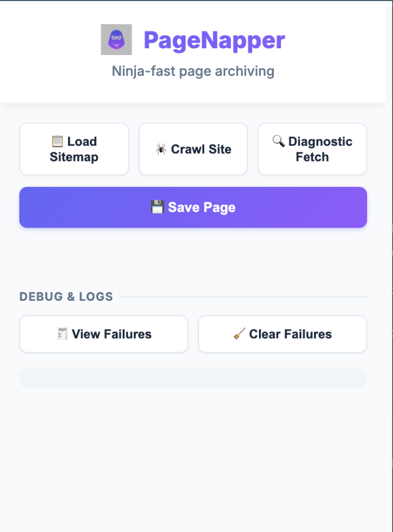Click the purple ninja PageNapper logo
Screen dimensions: 393x532
tap(116, 39)
